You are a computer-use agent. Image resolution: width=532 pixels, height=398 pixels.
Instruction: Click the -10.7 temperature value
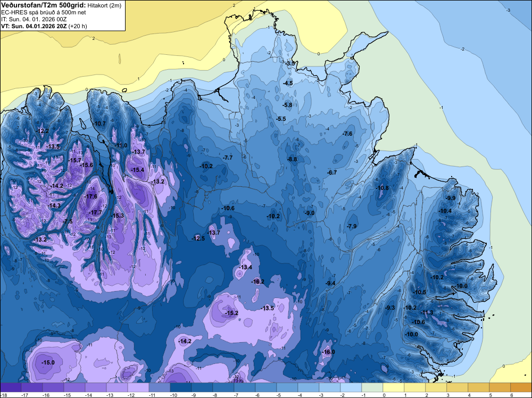tap(100, 123)
